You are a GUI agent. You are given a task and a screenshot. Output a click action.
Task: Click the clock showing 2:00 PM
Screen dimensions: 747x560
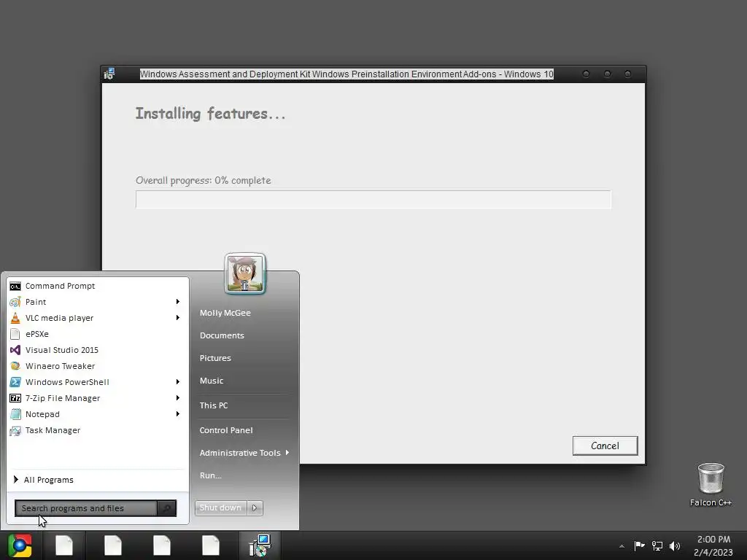(x=713, y=540)
